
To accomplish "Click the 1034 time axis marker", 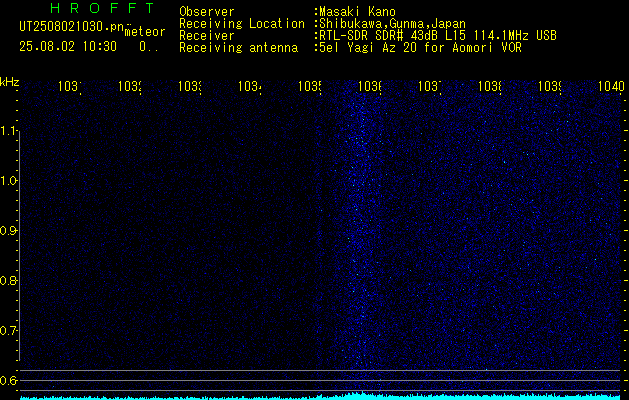I will pyautogui.click(x=250, y=86).
